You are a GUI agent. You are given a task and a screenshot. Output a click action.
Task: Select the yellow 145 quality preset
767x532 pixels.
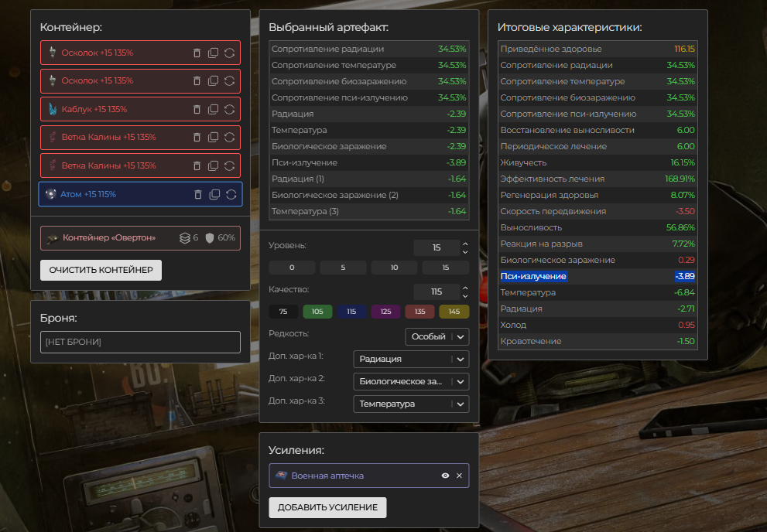454,311
